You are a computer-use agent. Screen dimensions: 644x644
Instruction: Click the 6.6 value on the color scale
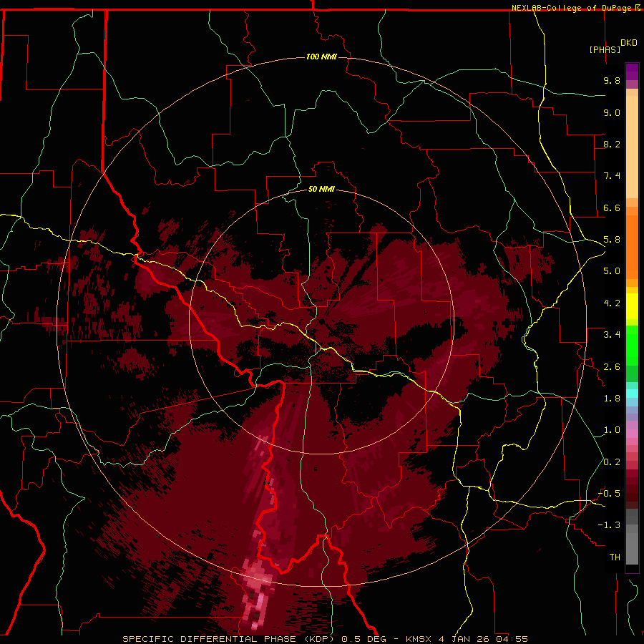click(x=612, y=208)
